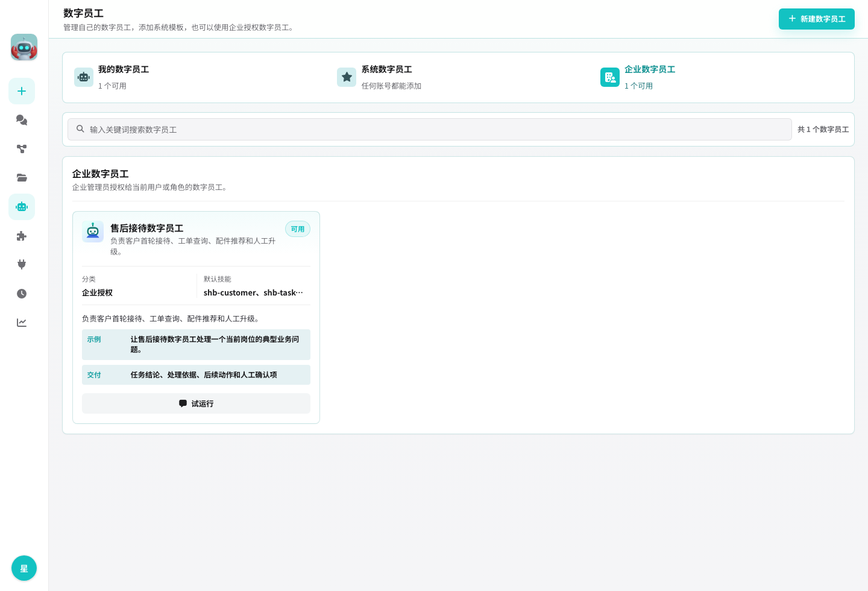868x591 pixels.
Task: Select the digital employee robot sidebar icon
Action: point(22,207)
